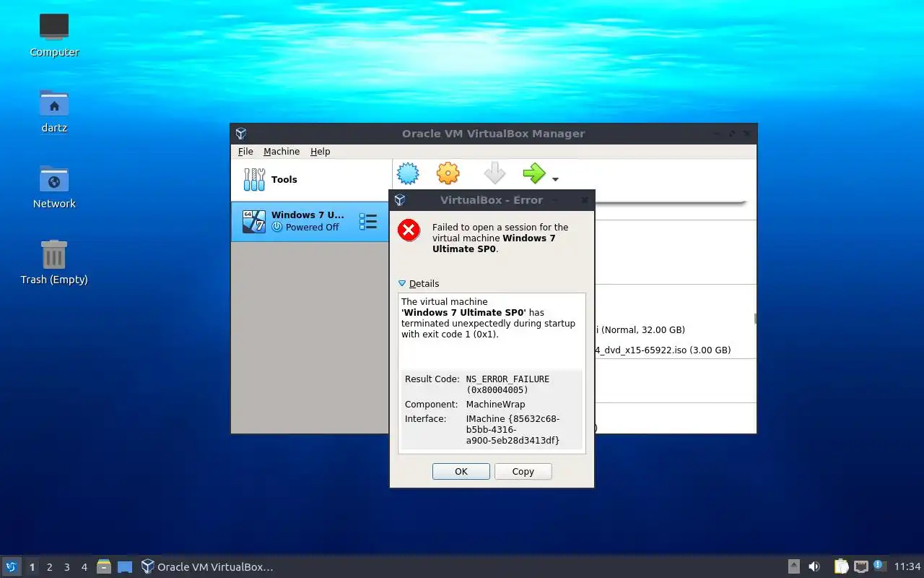Click the Manager details pane scrollbar handle

click(x=755, y=318)
